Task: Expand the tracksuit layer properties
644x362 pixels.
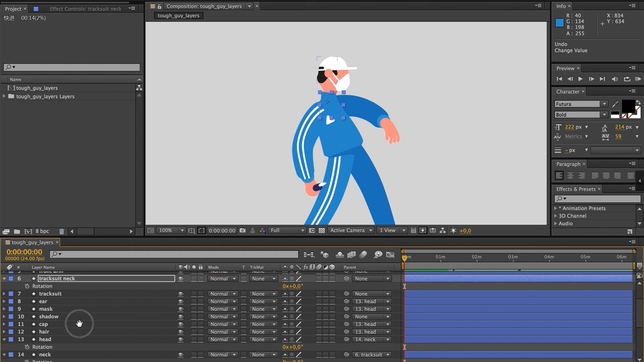Action: tap(4, 294)
